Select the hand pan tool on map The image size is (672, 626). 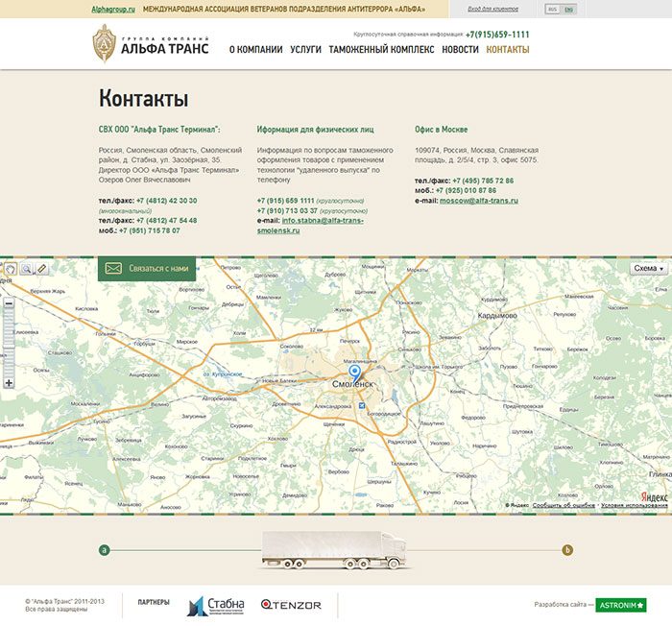(x=10, y=269)
